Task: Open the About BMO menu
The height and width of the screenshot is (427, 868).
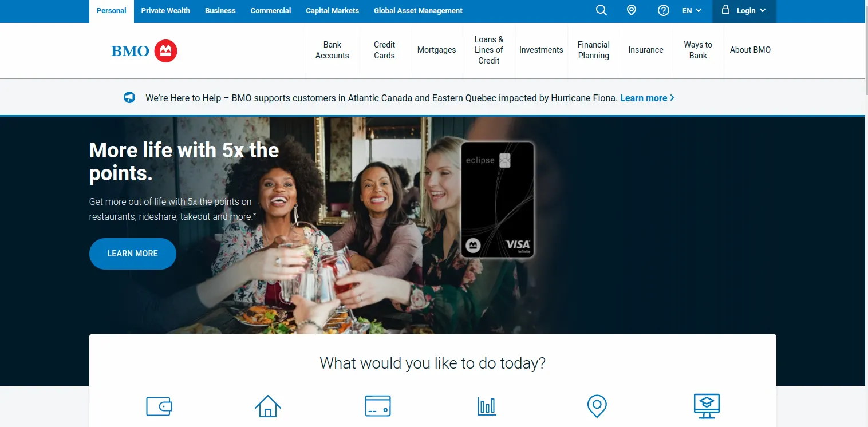Action: click(x=750, y=50)
